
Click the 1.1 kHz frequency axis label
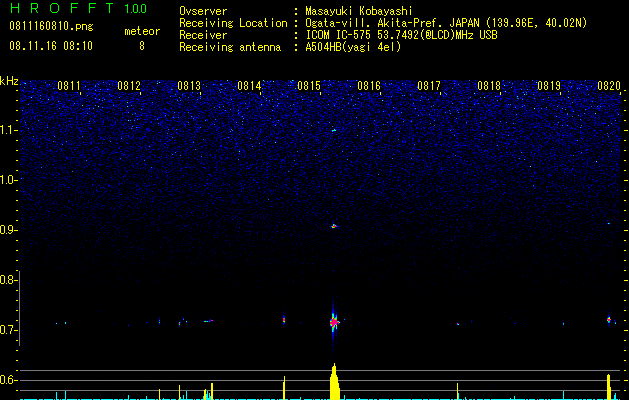pos(8,130)
